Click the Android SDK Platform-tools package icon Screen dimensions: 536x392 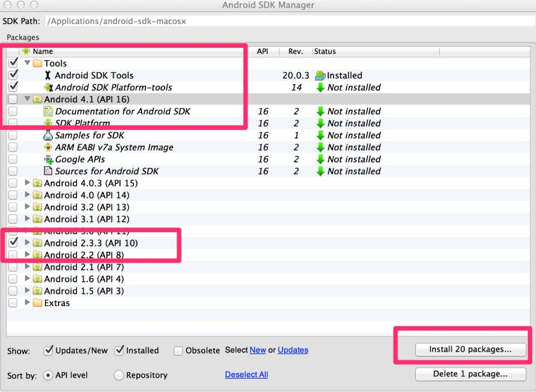point(48,88)
